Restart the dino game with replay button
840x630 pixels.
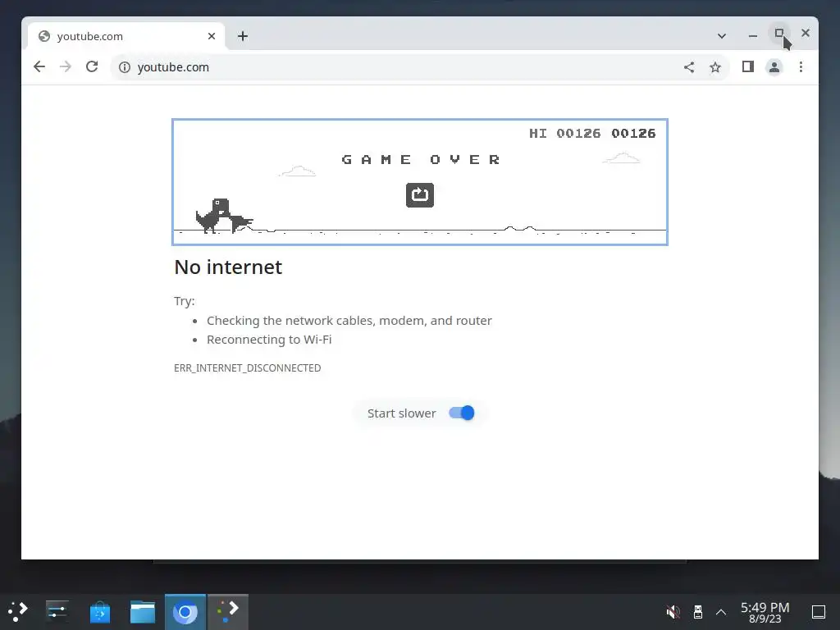419,195
